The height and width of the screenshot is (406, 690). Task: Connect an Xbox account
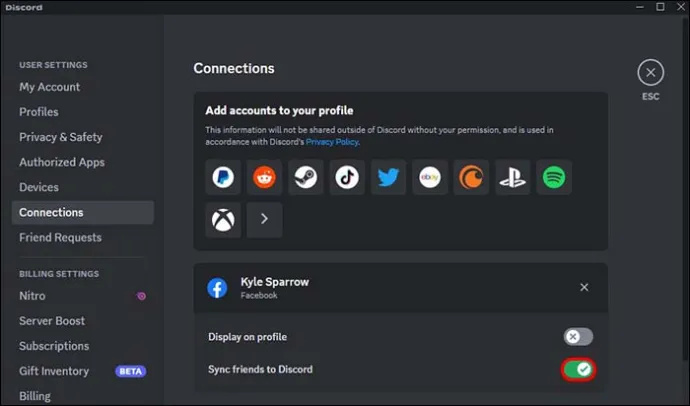coord(223,220)
